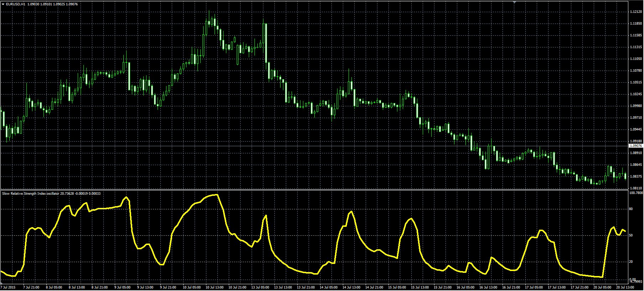
Task: Click the 15 Jul 05:00 time label
Action: pyautogui.click(x=397, y=287)
